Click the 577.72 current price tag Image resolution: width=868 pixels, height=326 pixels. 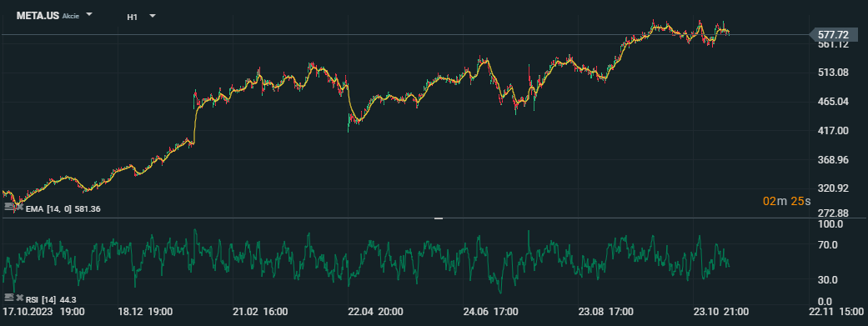(833, 34)
